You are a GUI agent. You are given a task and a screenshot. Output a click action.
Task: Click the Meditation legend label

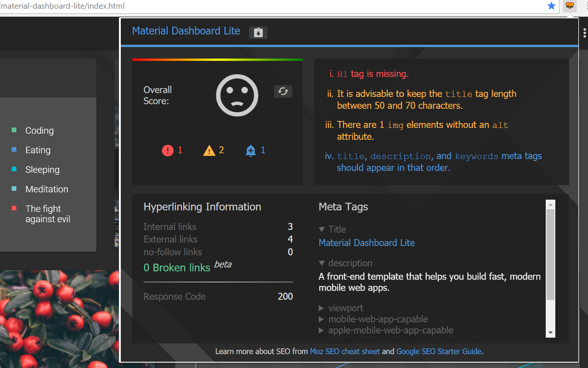47,189
